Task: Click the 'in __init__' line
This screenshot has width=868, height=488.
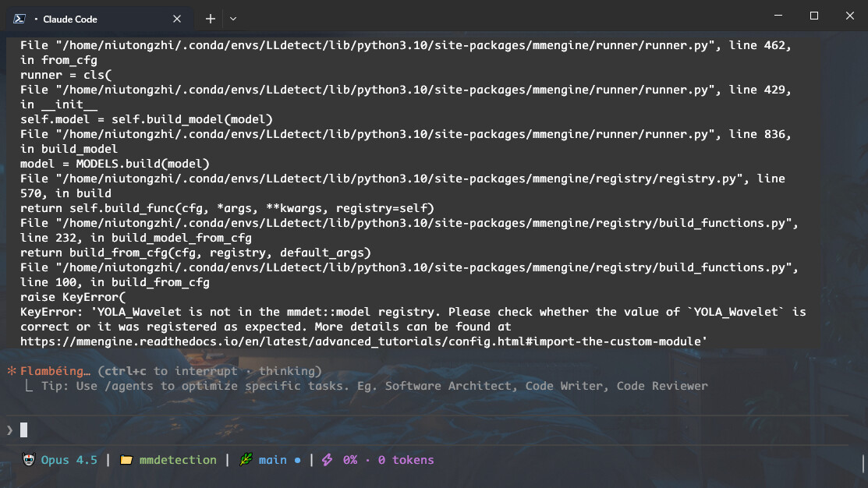Action: 58,104
